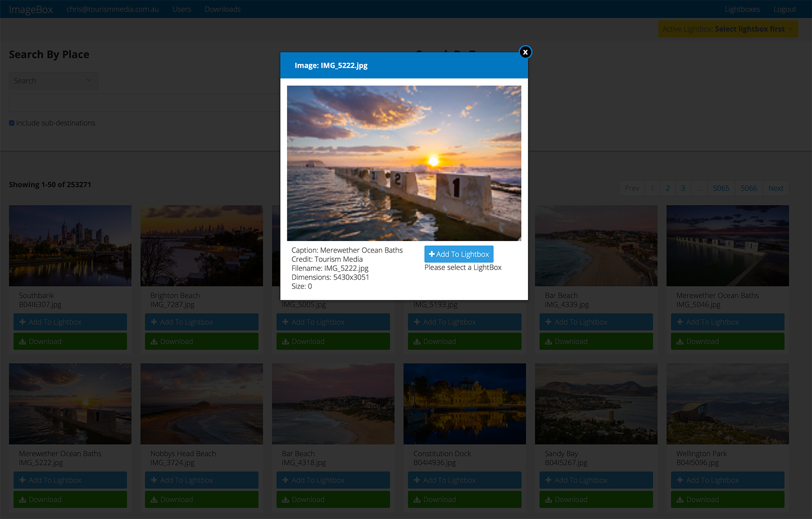Open the Sandy Bay thumbnail

(x=596, y=404)
